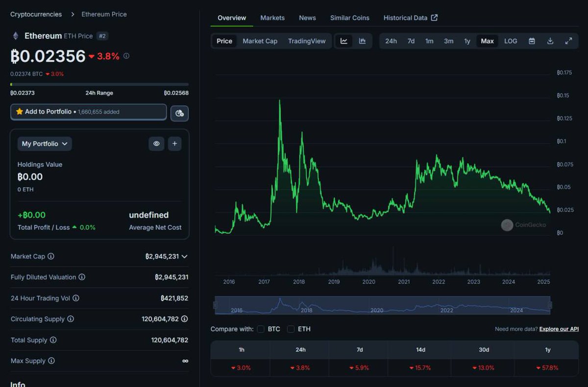Set chart range to Max
Viewport: 588px width, 387px height.
[x=487, y=41]
